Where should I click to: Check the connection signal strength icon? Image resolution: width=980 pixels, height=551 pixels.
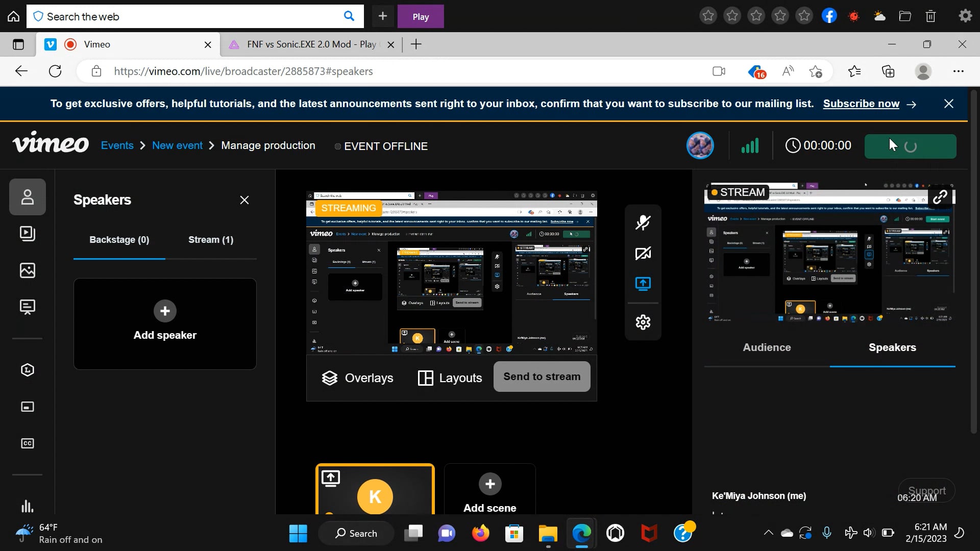[750, 145]
